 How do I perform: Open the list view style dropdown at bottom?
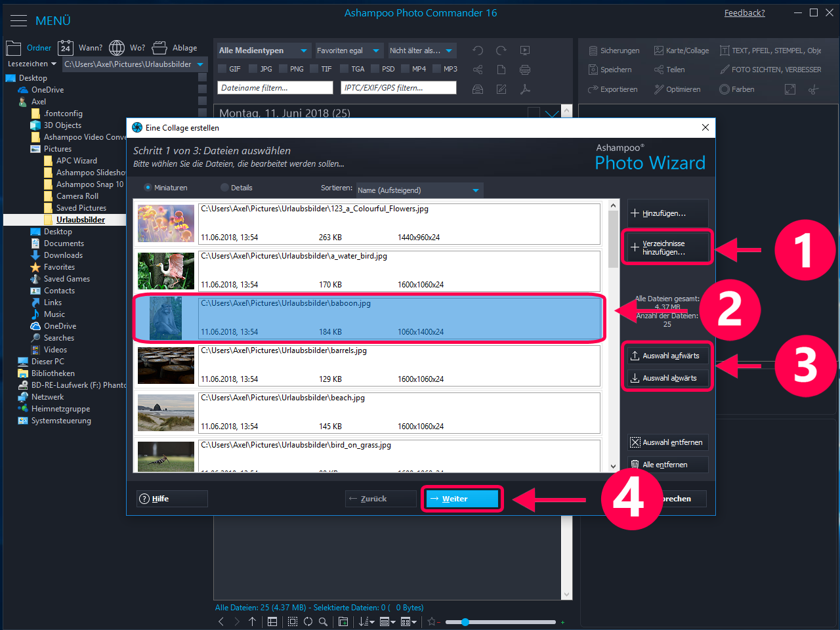pyautogui.click(x=388, y=621)
